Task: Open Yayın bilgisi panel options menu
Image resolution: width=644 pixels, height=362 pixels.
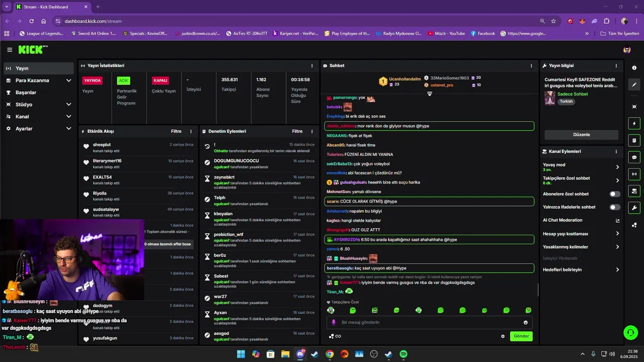Action: coord(616,66)
